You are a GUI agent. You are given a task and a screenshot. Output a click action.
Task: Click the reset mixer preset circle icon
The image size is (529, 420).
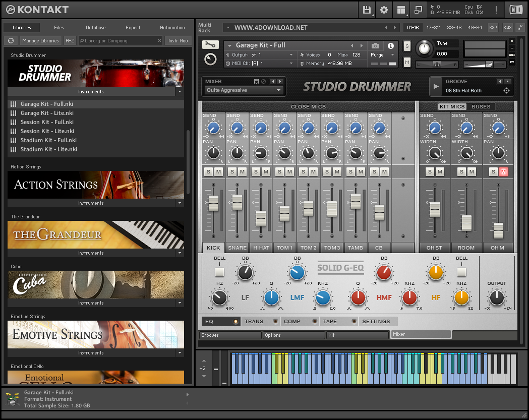[263, 81]
